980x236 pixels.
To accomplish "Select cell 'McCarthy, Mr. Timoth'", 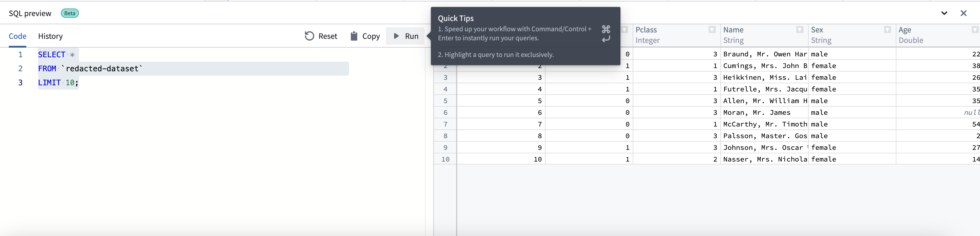I will pos(764,124).
